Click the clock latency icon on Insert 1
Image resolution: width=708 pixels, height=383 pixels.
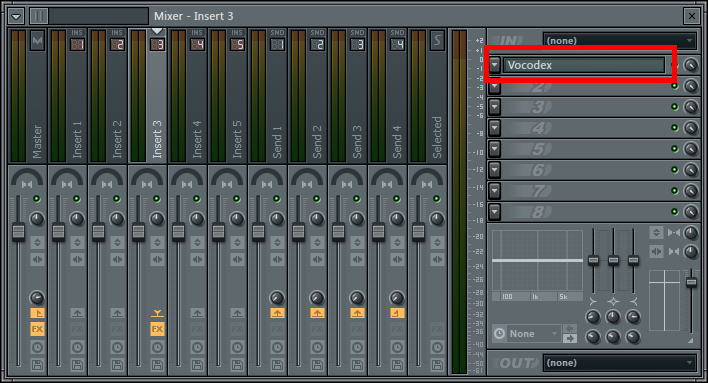77,347
